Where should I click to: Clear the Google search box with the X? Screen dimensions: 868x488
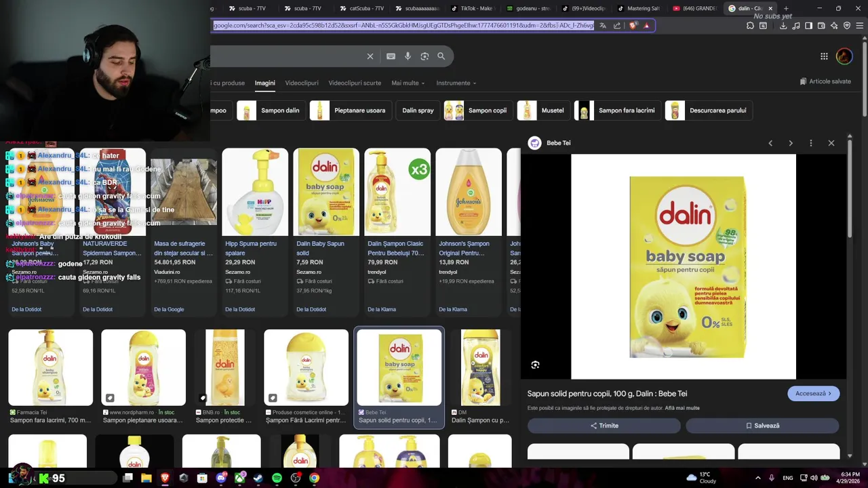[x=370, y=56]
